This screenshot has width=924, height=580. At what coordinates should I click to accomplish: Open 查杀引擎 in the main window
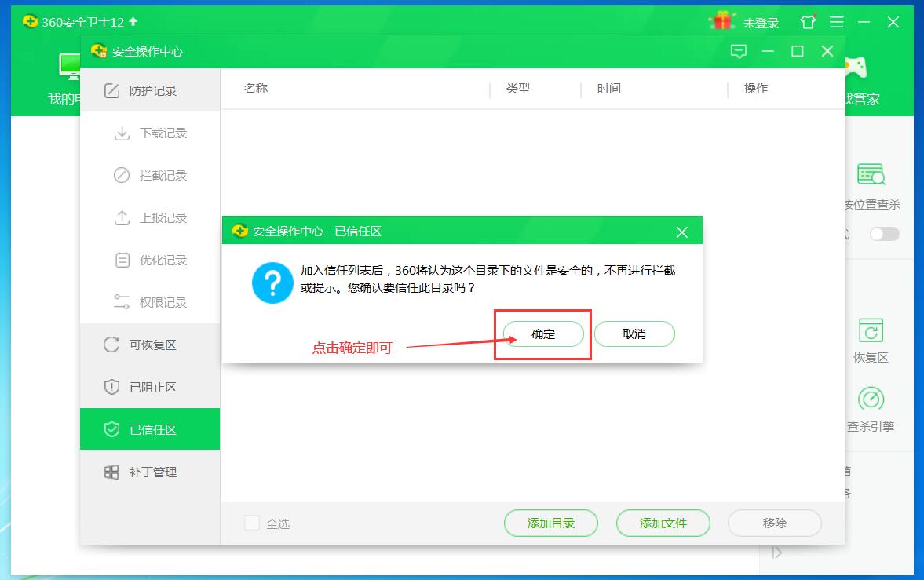pos(871,410)
